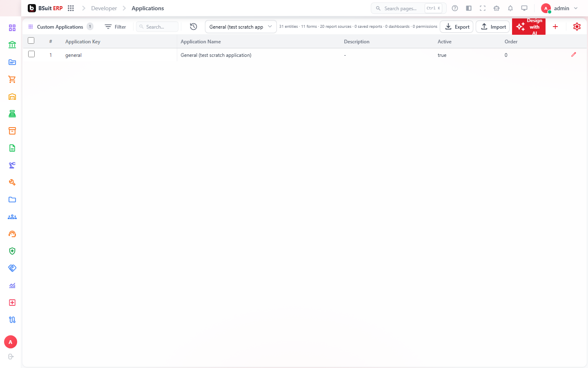The height and width of the screenshot is (368, 588).
Task: Click the Design with AI button
Action: click(x=529, y=27)
